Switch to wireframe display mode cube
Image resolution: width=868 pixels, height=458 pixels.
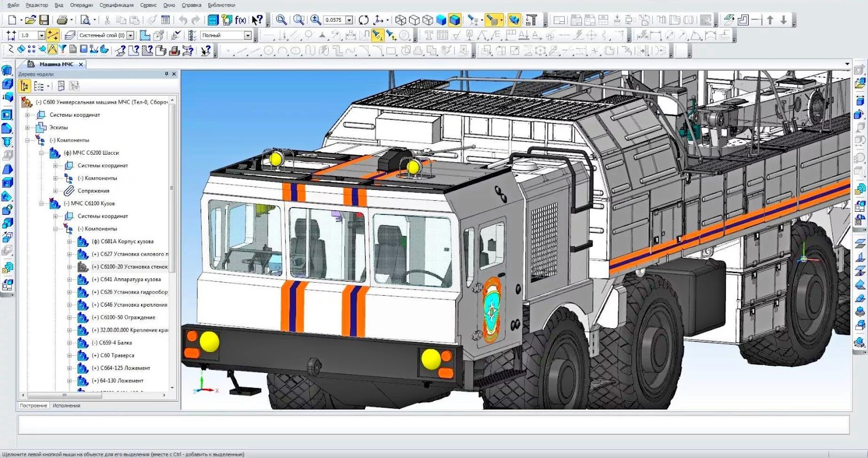(x=400, y=20)
